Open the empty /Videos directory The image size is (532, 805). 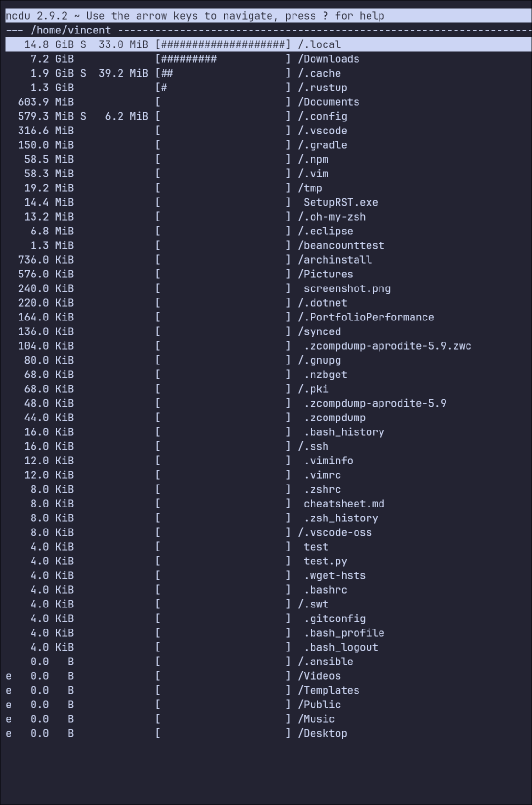[319, 676]
